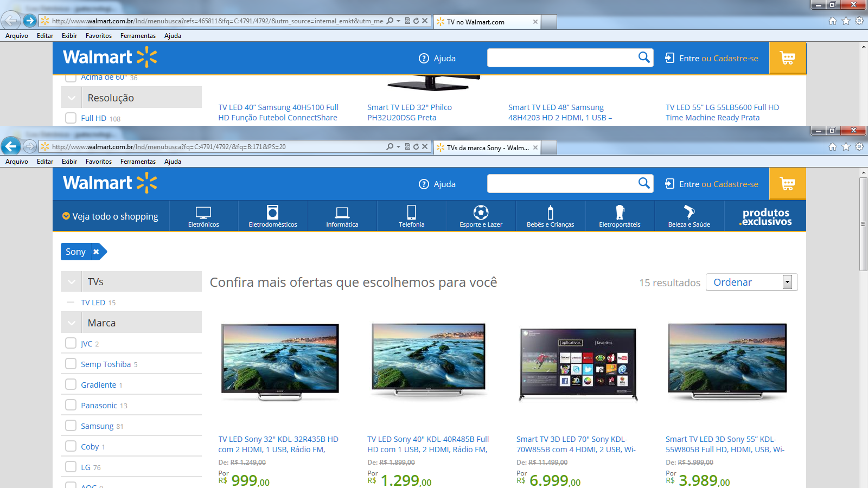Open Tools gear in Sony TVs window

(x=859, y=147)
